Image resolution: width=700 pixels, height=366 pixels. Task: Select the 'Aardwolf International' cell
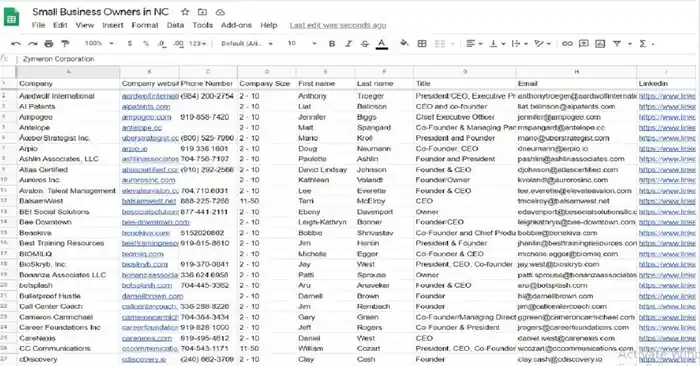point(68,96)
